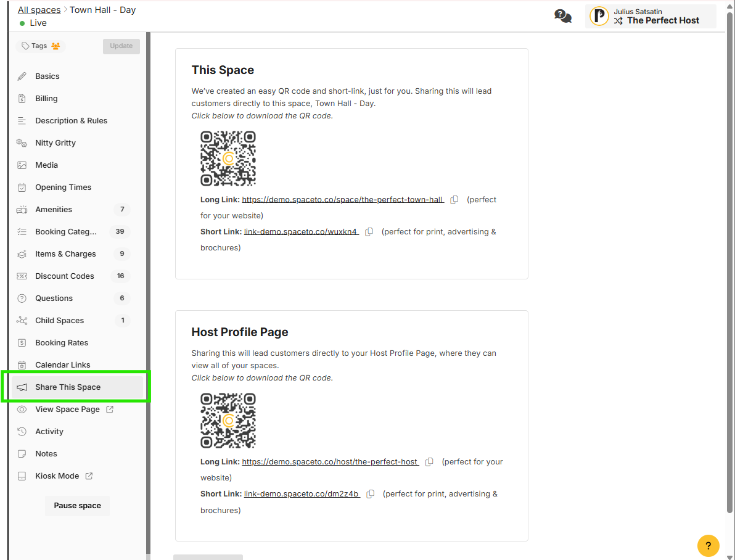Copy the space long link
Viewport: 735px width, 560px height.
tap(454, 200)
